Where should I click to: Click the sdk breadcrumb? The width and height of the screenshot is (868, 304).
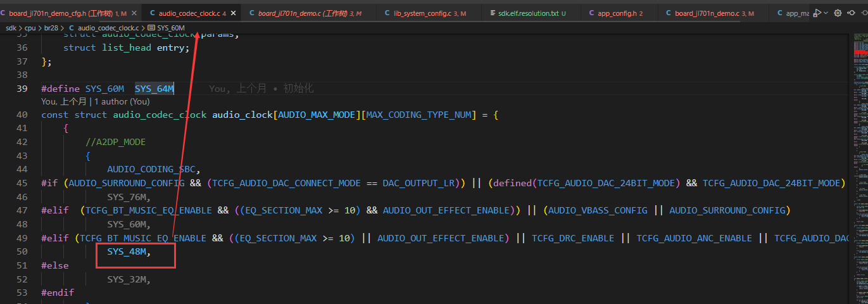[11, 28]
